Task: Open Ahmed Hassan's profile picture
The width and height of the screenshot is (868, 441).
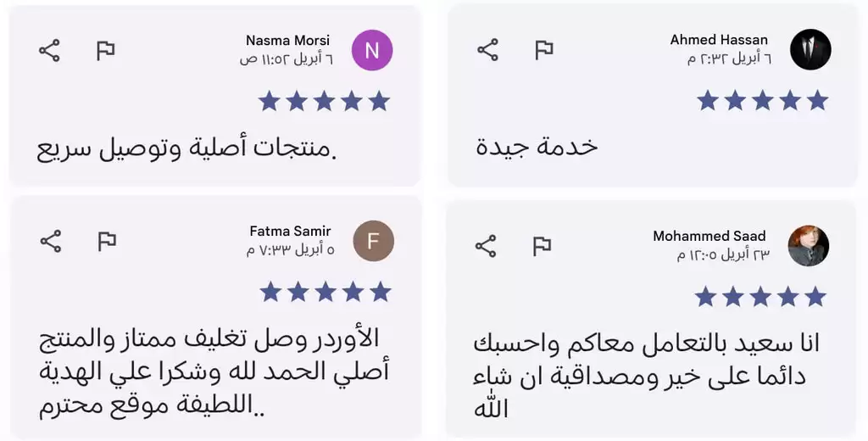Action: coord(810,49)
